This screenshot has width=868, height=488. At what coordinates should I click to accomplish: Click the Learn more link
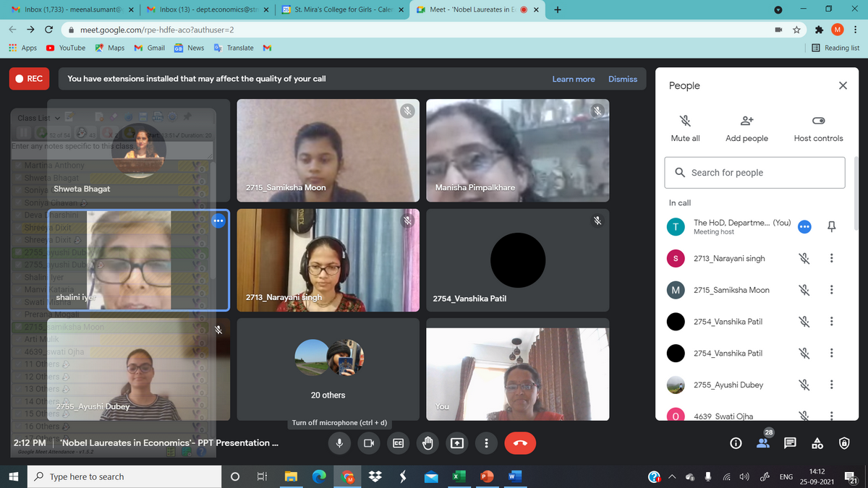tap(573, 79)
